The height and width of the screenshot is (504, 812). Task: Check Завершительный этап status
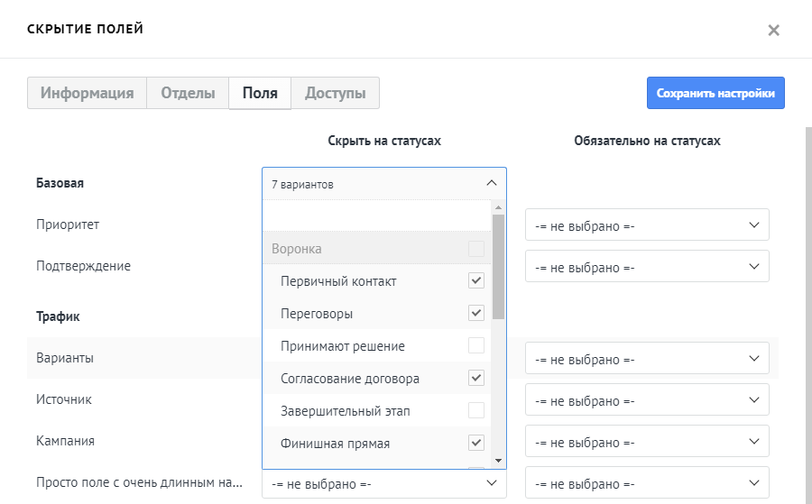[x=475, y=410]
